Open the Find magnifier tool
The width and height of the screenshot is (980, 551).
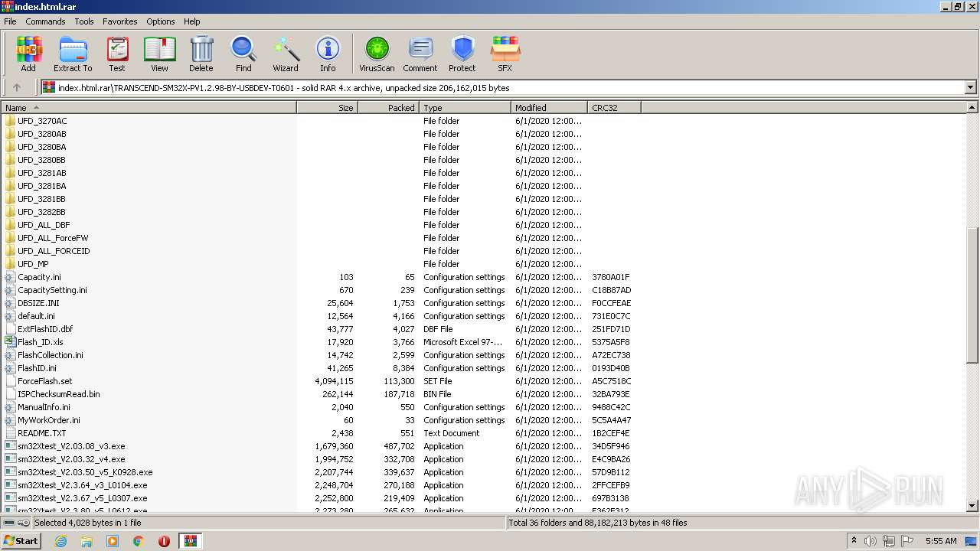coord(243,54)
